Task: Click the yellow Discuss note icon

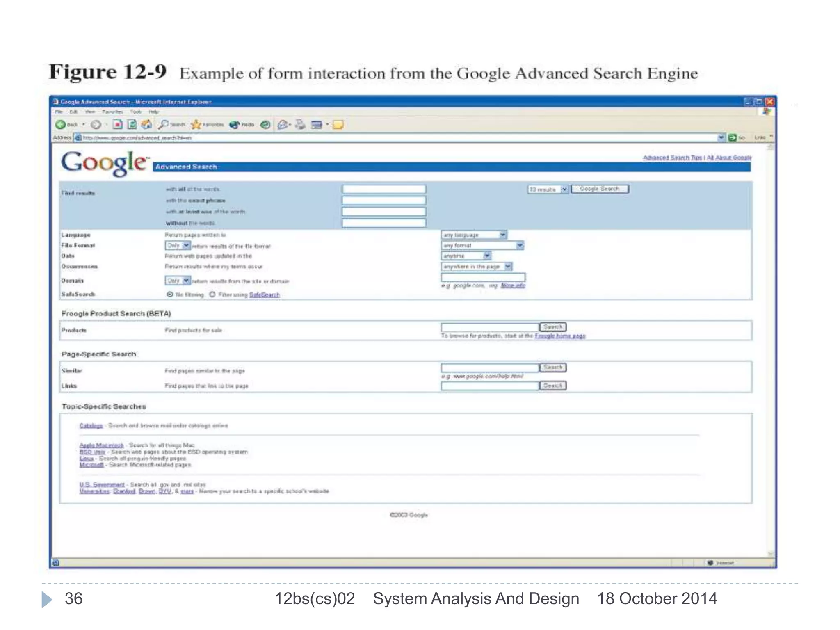Action: (x=338, y=124)
